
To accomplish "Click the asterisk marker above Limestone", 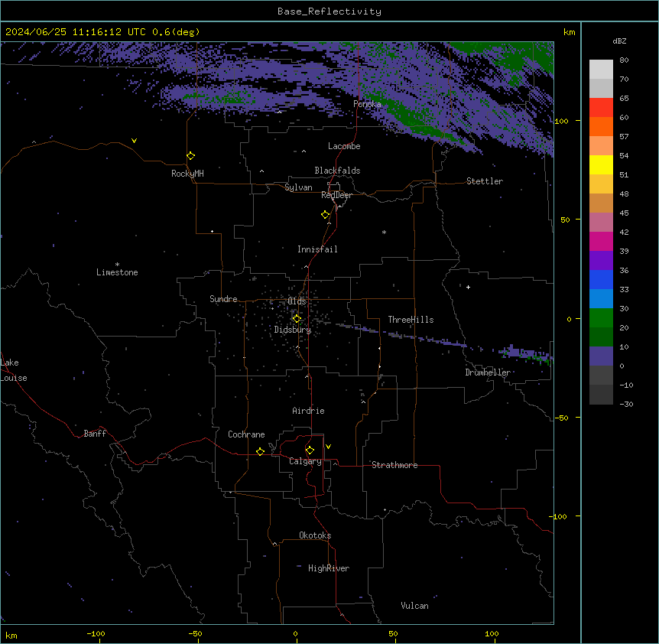I will (x=117, y=265).
